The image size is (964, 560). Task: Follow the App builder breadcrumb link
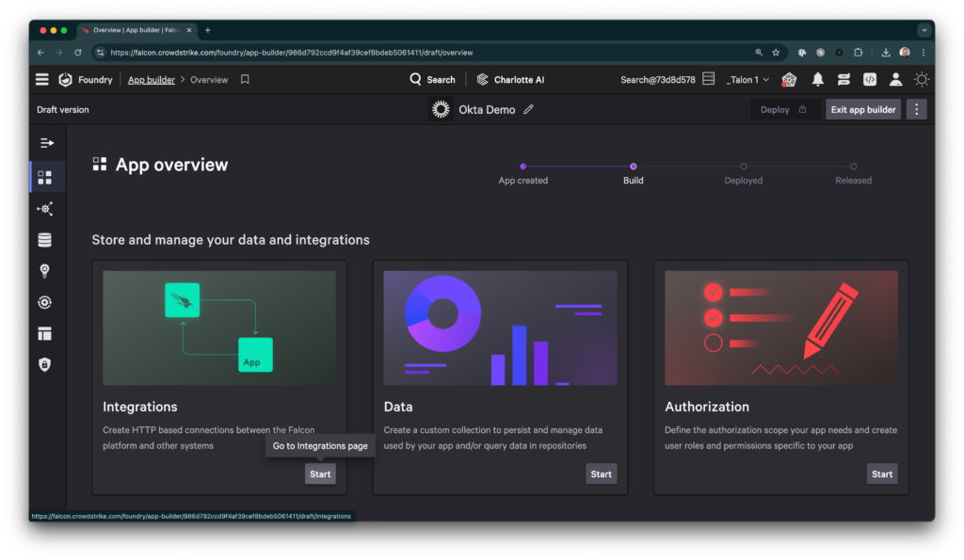152,80
